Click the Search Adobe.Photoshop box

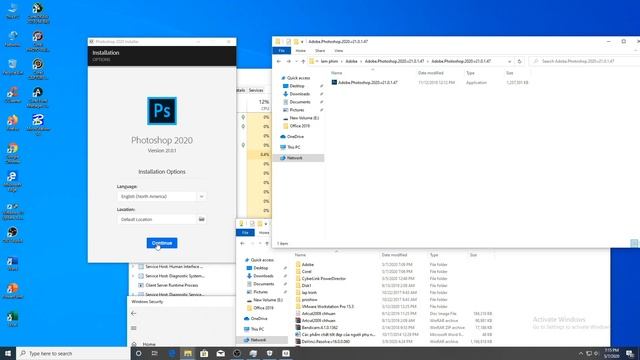tap(584, 61)
